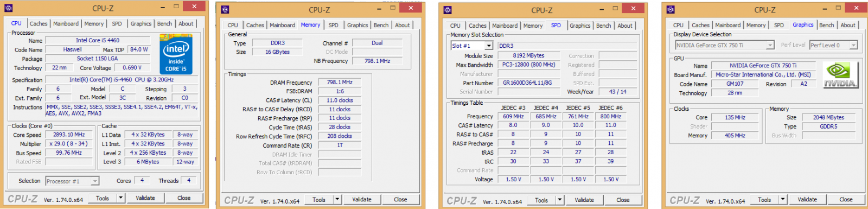
Task: Click the GPU memory Type GDDR5 value
Action: click(x=828, y=126)
